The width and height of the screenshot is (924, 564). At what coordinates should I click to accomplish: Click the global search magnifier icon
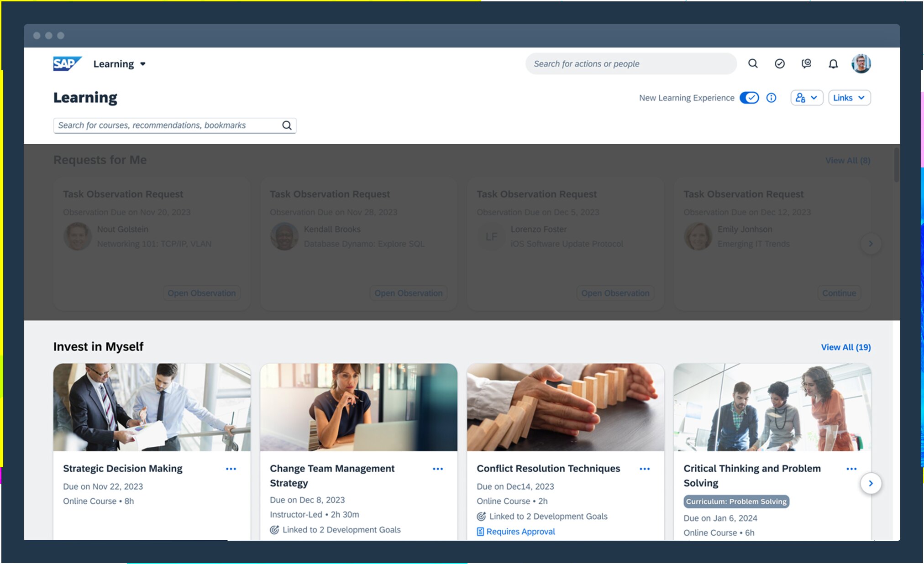753,63
